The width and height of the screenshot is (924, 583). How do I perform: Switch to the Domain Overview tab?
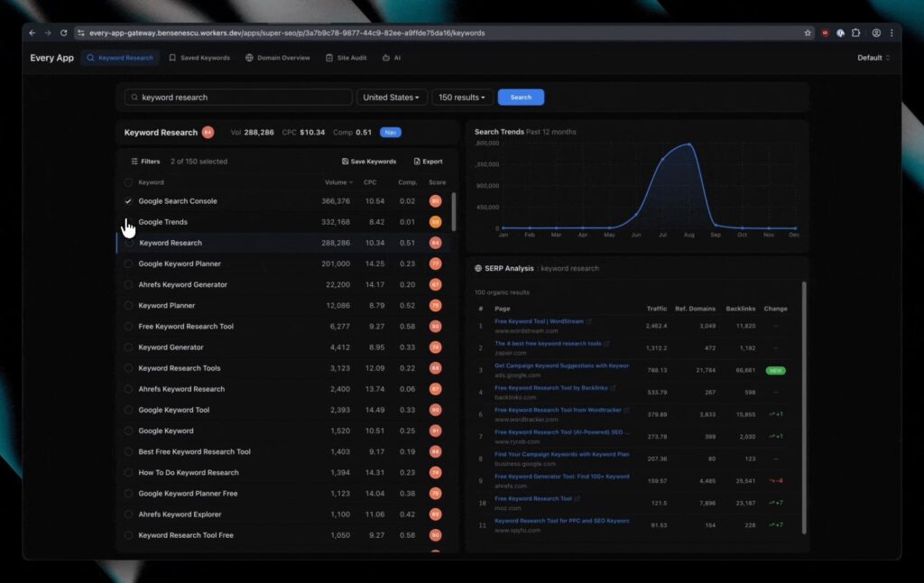278,58
